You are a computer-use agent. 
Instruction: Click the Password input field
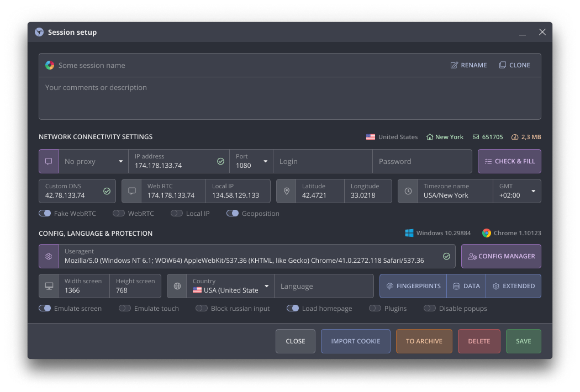pyautogui.click(x=422, y=161)
